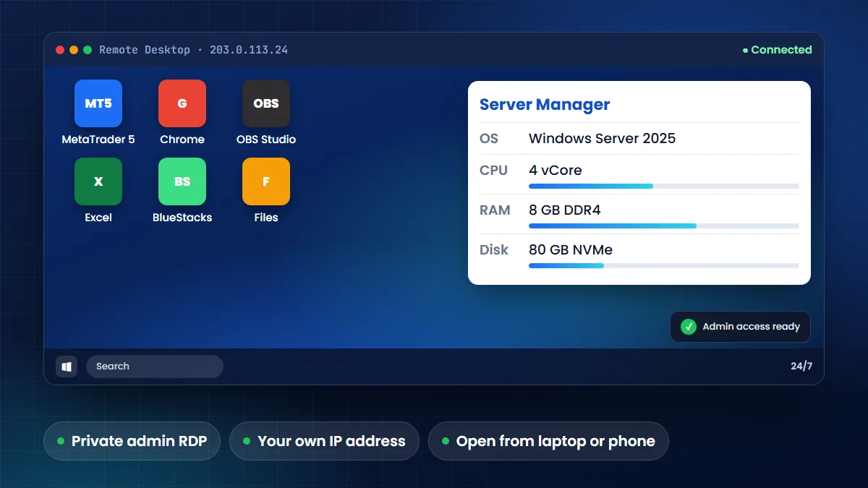868x488 pixels.
Task: Click the Connected status indicator
Action: point(778,50)
